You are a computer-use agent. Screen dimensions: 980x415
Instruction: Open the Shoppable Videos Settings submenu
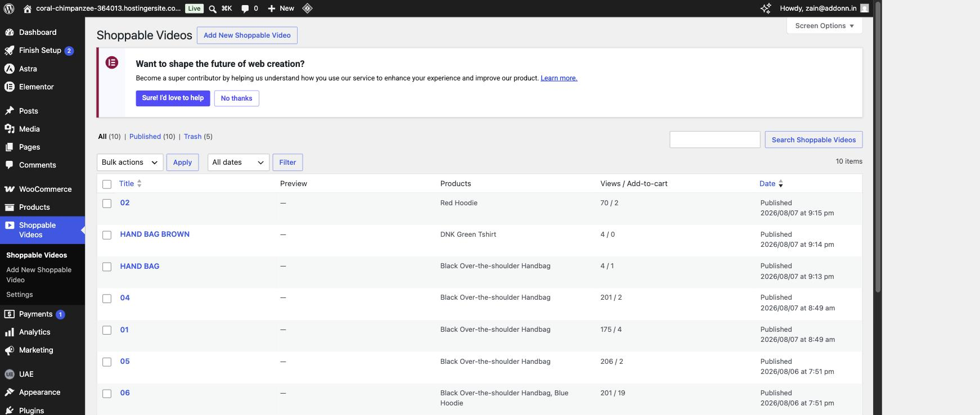[x=20, y=294]
